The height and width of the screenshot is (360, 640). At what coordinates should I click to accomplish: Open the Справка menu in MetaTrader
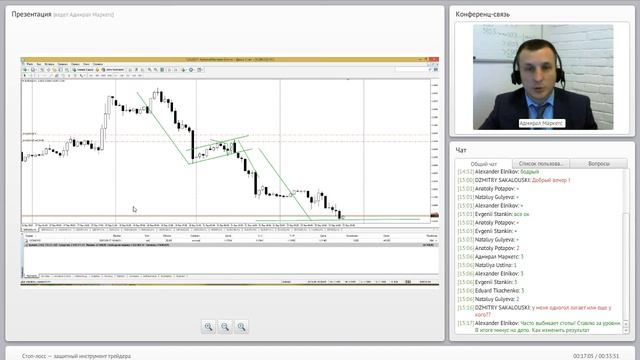pos(98,64)
